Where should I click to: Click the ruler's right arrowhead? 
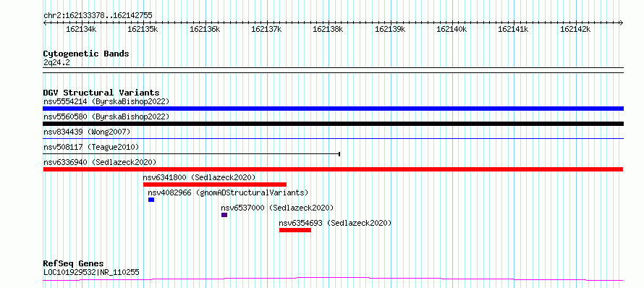622,23
